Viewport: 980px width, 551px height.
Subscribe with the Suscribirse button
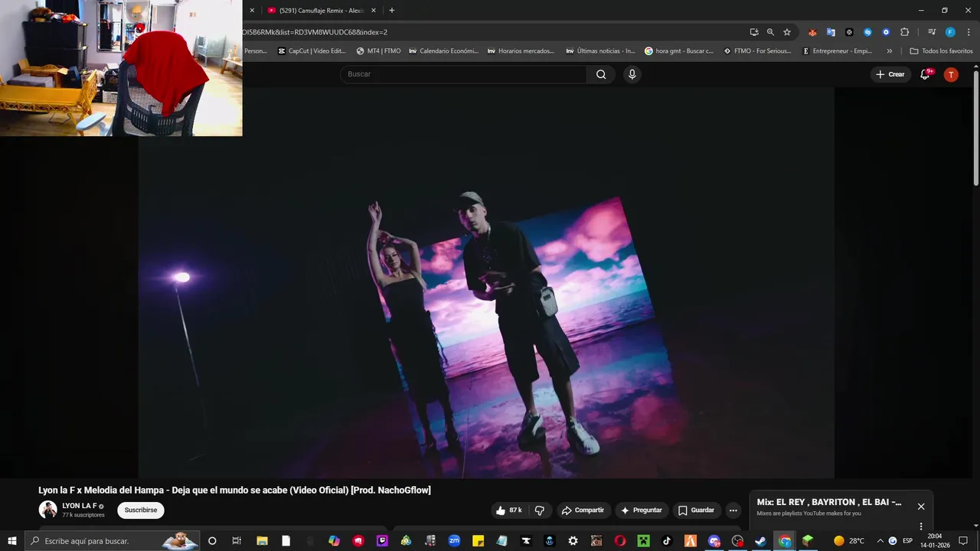pyautogui.click(x=141, y=510)
